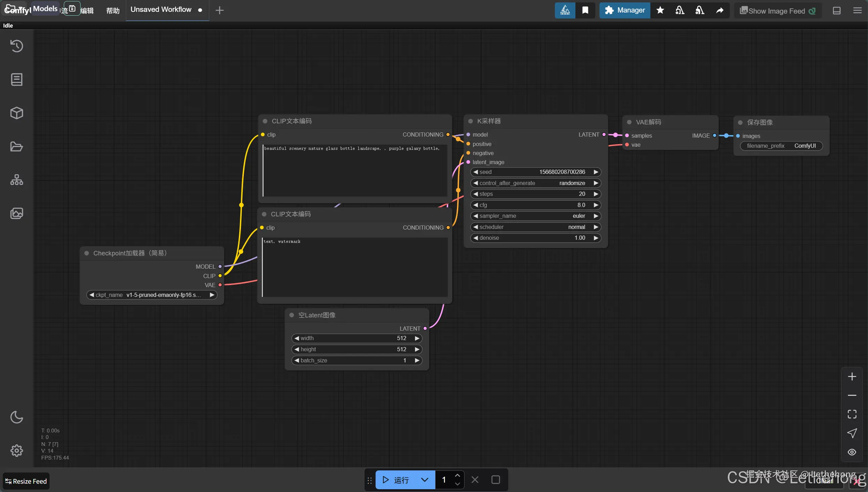The image size is (868, 492).
Task: Open the workflows folder sidebar icon
Action: 16,146
